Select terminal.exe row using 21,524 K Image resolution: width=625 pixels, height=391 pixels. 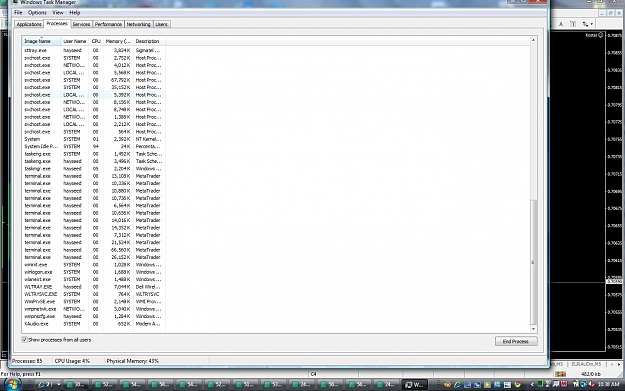coord(94,242)
